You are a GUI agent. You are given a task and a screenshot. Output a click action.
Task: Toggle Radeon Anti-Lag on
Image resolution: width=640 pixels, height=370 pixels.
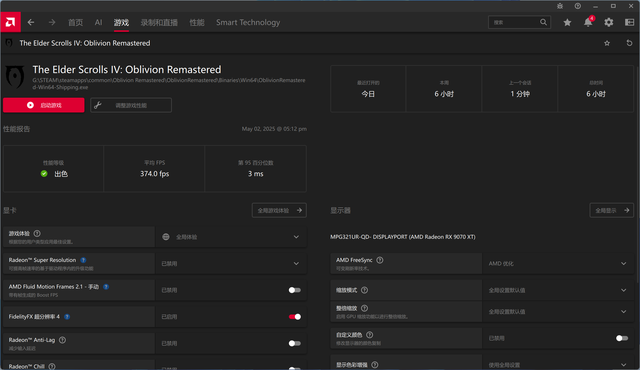pos(294,343)
